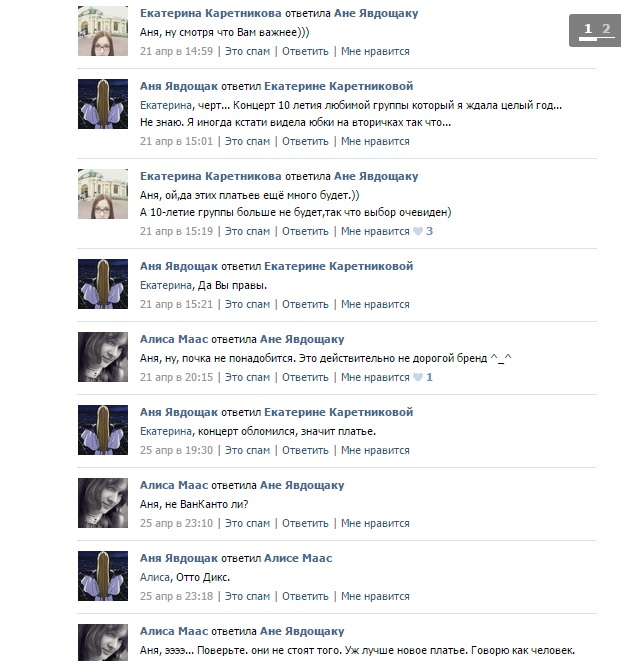621x661 pixels.
Task: Click heart icon showing 1 like
Action: point(418,377)
